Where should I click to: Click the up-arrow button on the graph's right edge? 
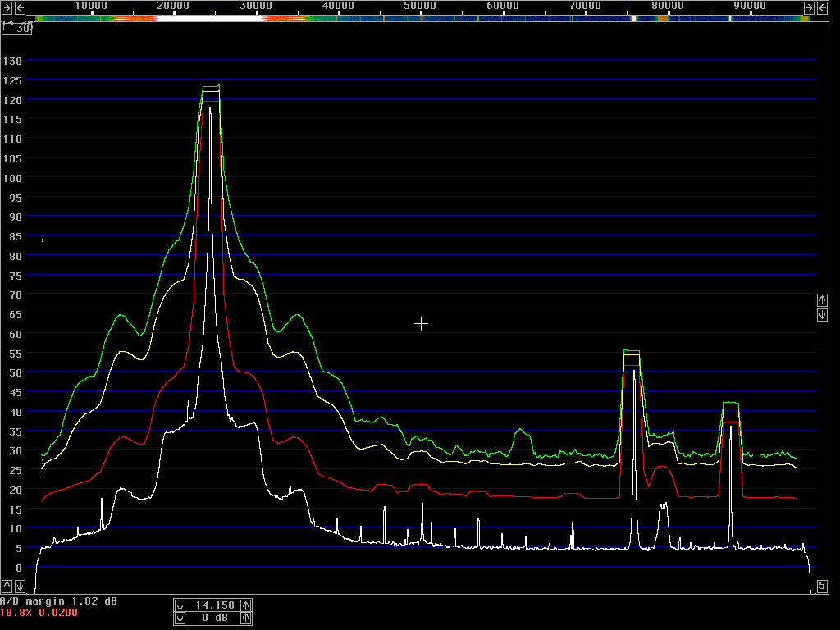(x=822, y=300)
